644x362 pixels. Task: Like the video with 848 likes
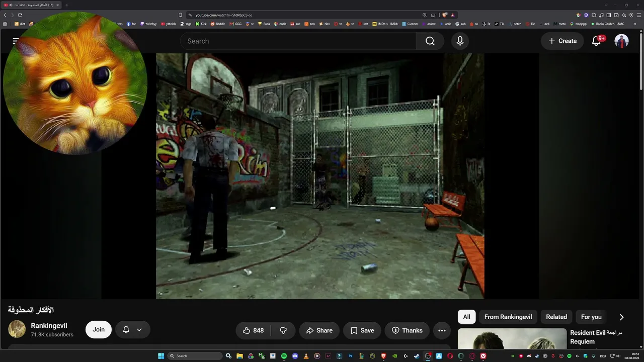254,330
